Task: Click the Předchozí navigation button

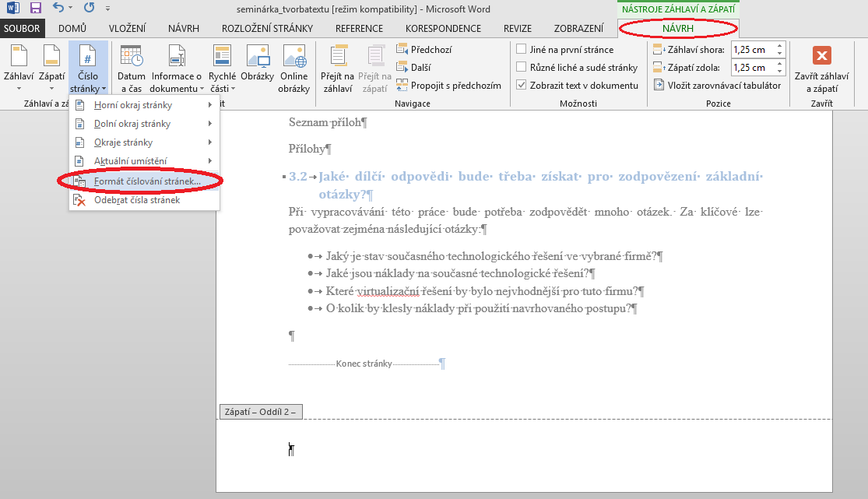Action: click(424, 50)
